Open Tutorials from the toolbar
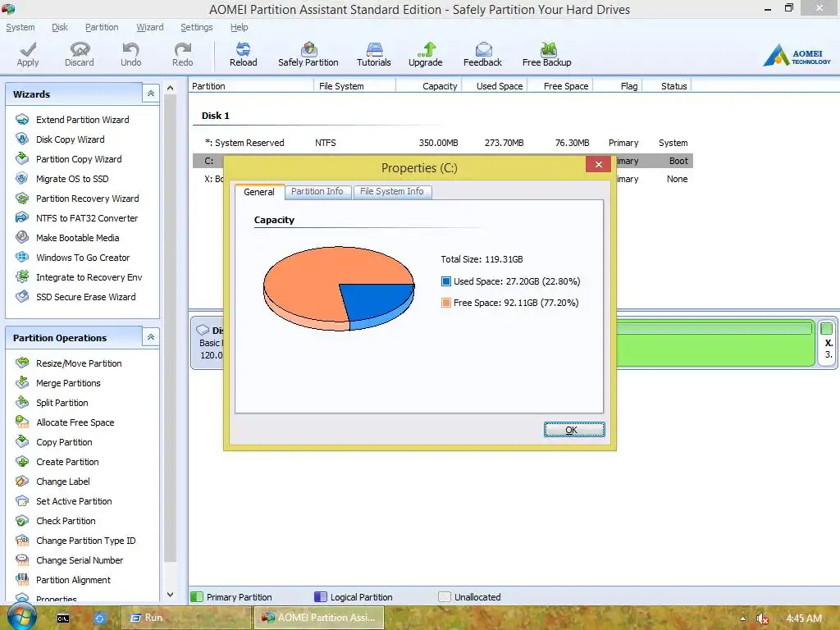 pyautogui.click(x=374, y=55)
